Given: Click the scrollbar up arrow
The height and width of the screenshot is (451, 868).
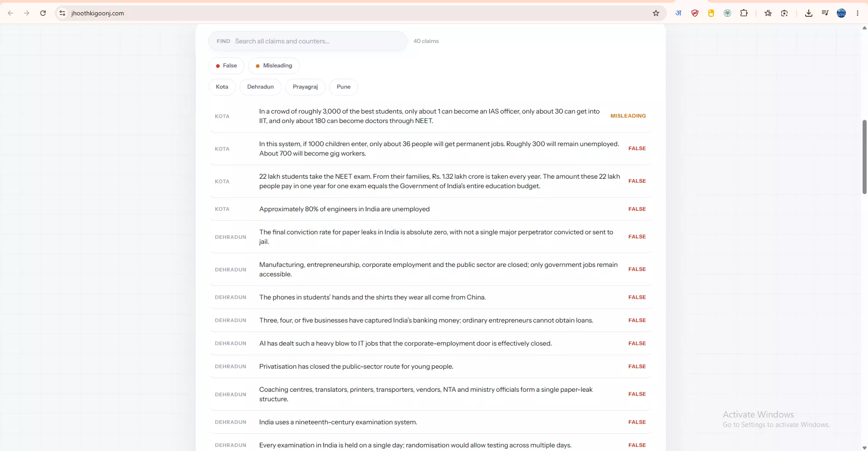Looking at the screenshot, I should pyautogui.click(x=864, y=28).
